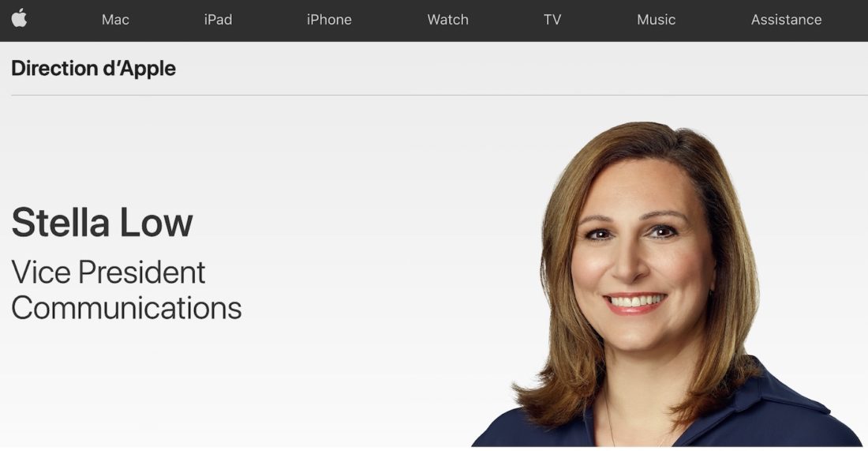868x451 pixels.
Task: Click the surname Low in the title
Action: (x=162, y=222)
